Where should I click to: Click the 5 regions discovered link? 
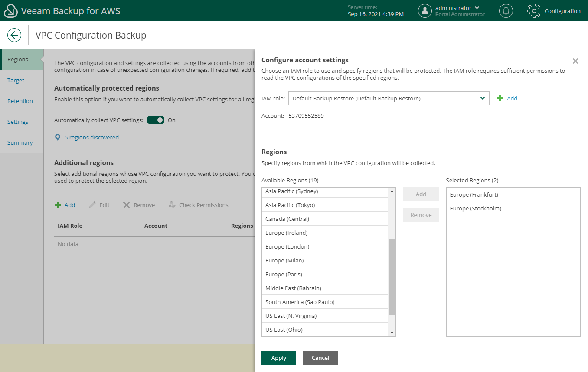coord(91,137)
